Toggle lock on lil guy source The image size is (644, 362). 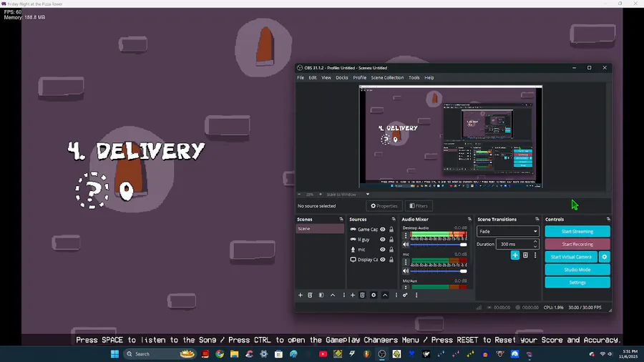391,239
